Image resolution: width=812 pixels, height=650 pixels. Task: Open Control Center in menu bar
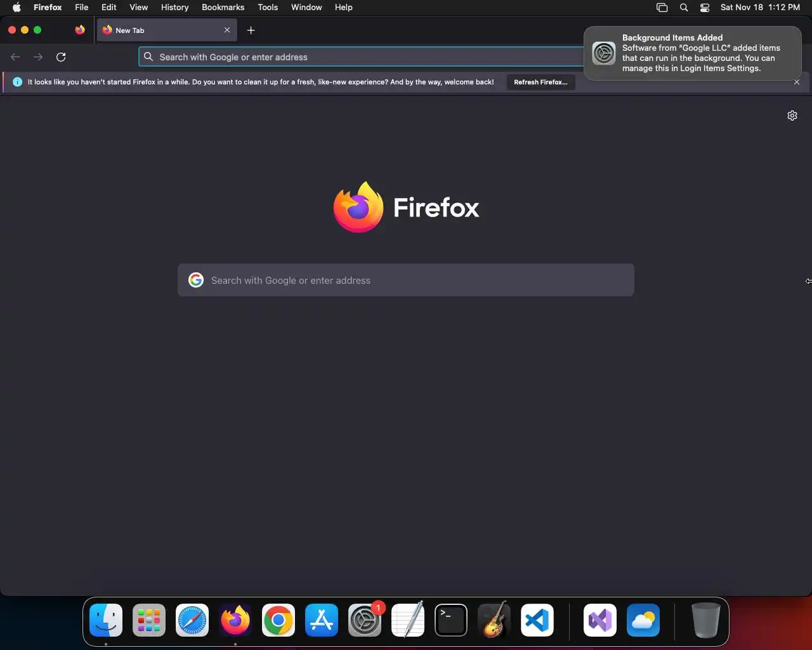tap(705, 8)
